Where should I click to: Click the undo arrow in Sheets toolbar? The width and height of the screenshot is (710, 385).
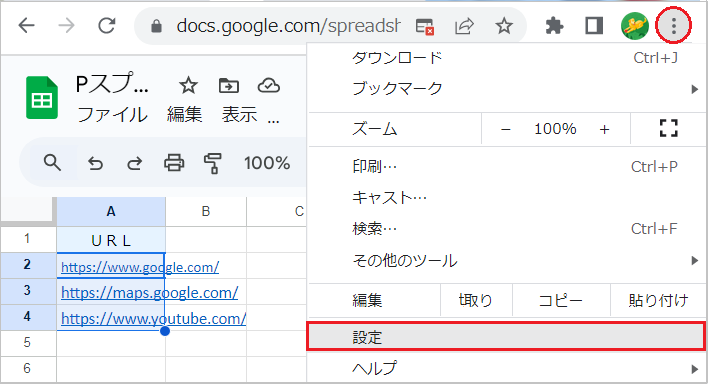click(95, 163)
